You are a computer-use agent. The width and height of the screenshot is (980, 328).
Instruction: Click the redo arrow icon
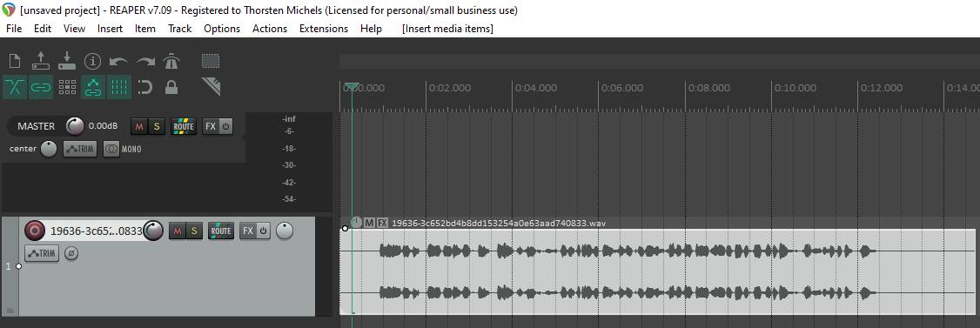[x=145, y=61]
